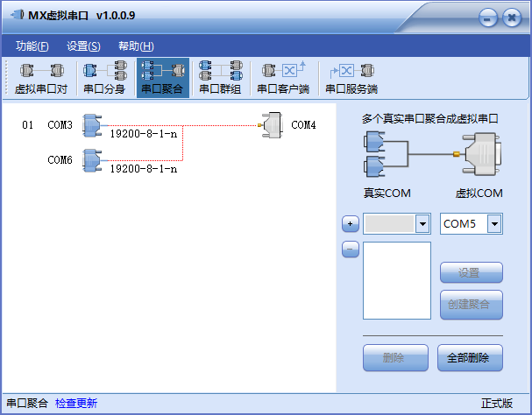Expand the COM5 virtual port dropdown
Screen dimensions: 532x415
[x=494, y=224]
